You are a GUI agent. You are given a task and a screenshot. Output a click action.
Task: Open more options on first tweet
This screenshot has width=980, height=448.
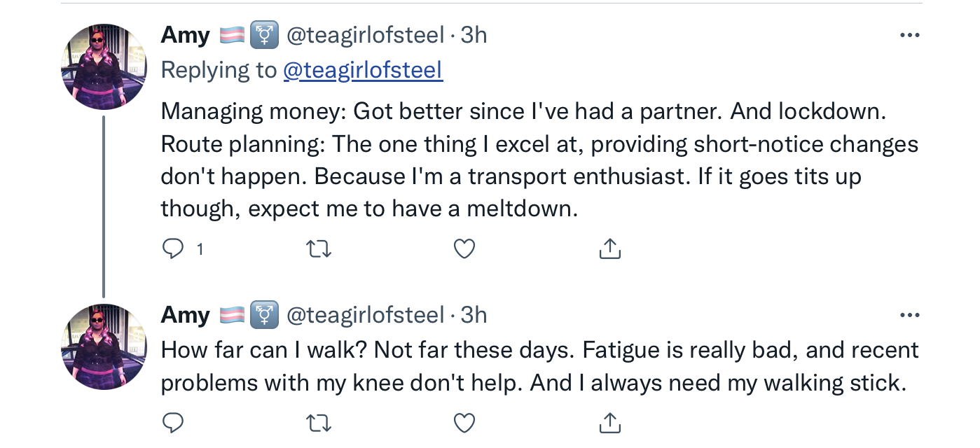909,36
